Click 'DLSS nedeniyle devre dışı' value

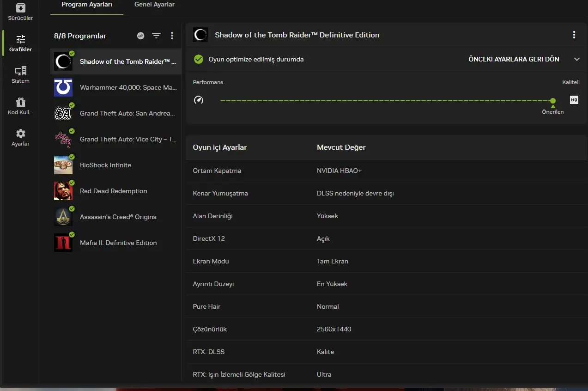tap(355, 193)
